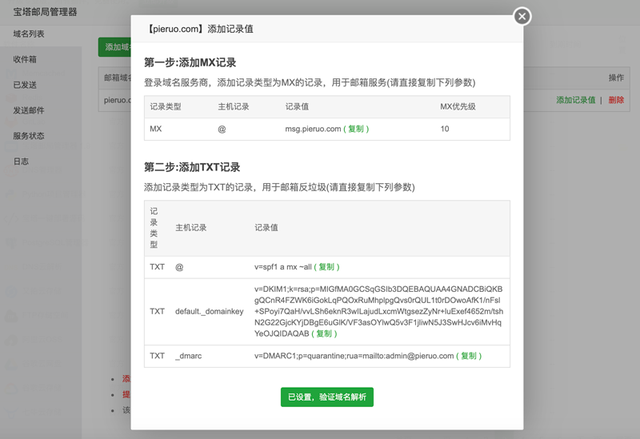Click the 宝塔邮局管理器 window title
Viewport: 640px width, 439px height.
point(45,12)
